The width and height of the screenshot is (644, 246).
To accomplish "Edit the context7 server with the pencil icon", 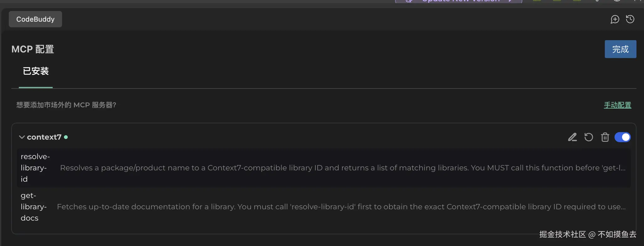I will click(573, 137).
